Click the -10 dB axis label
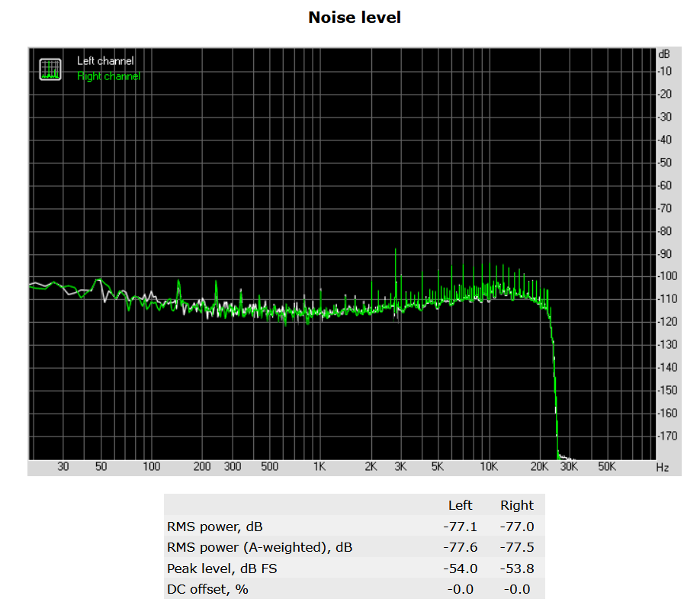The height and width of the screenshot is (612, 700). tap(665, 71)
